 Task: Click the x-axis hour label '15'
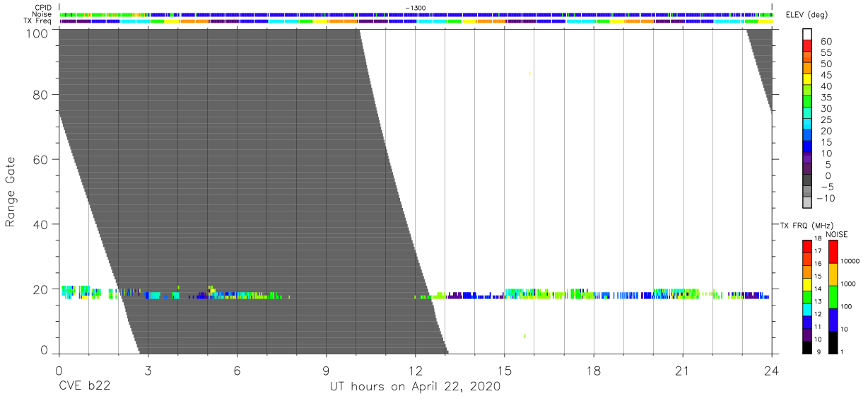pyautogui.click(x=505, y=370)
